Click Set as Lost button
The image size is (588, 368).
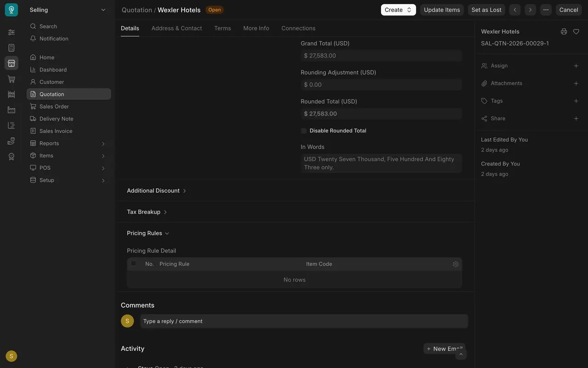point(486,10)
